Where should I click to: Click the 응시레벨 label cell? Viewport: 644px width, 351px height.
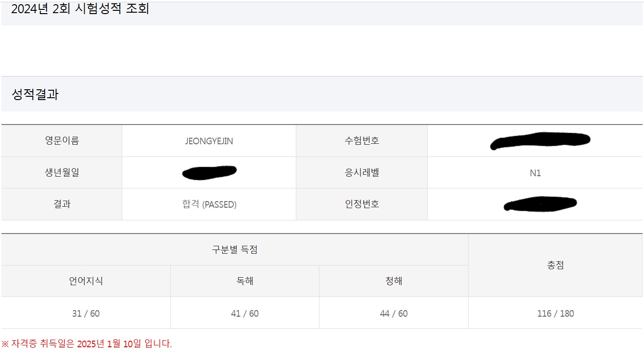(x=361, y=172)
